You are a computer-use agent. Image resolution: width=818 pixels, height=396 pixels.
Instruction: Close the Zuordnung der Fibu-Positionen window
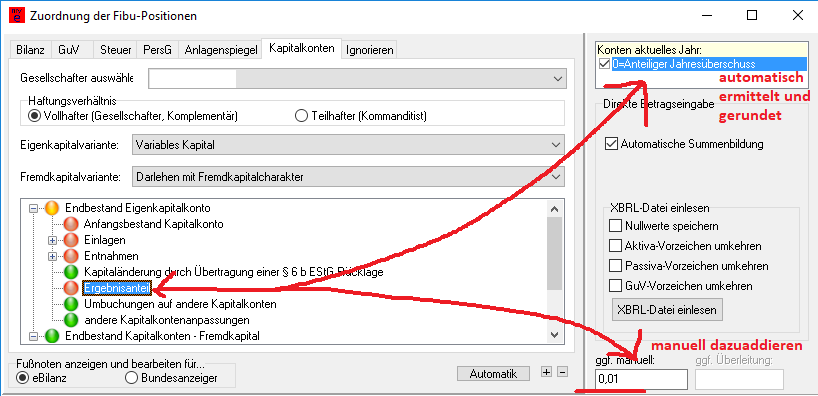tap(798, 16)
